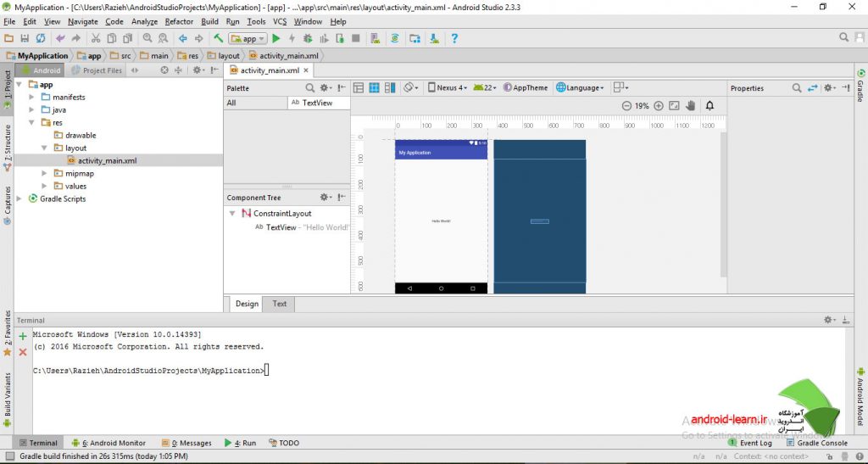Select activity_main.xml in the project tree

point(106,160)
